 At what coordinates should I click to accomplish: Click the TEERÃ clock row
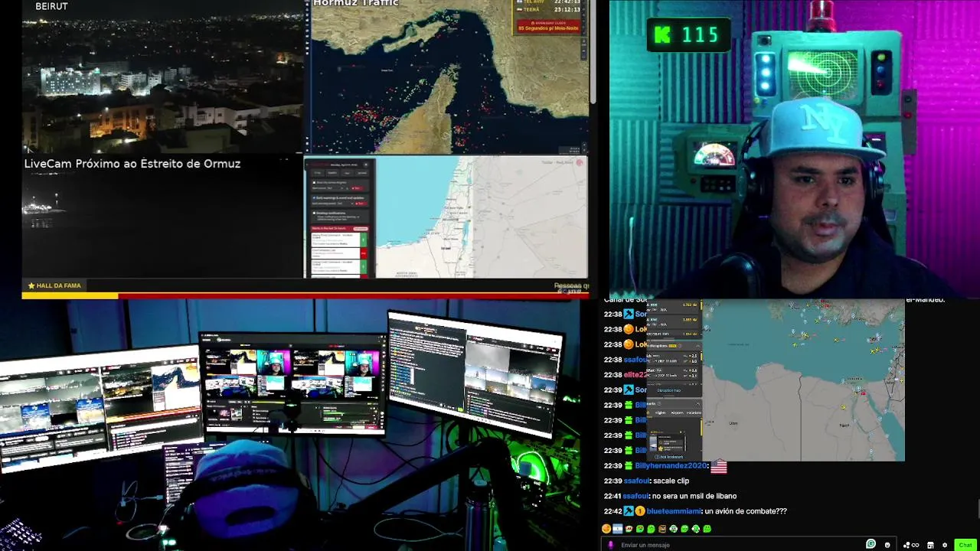548,9
